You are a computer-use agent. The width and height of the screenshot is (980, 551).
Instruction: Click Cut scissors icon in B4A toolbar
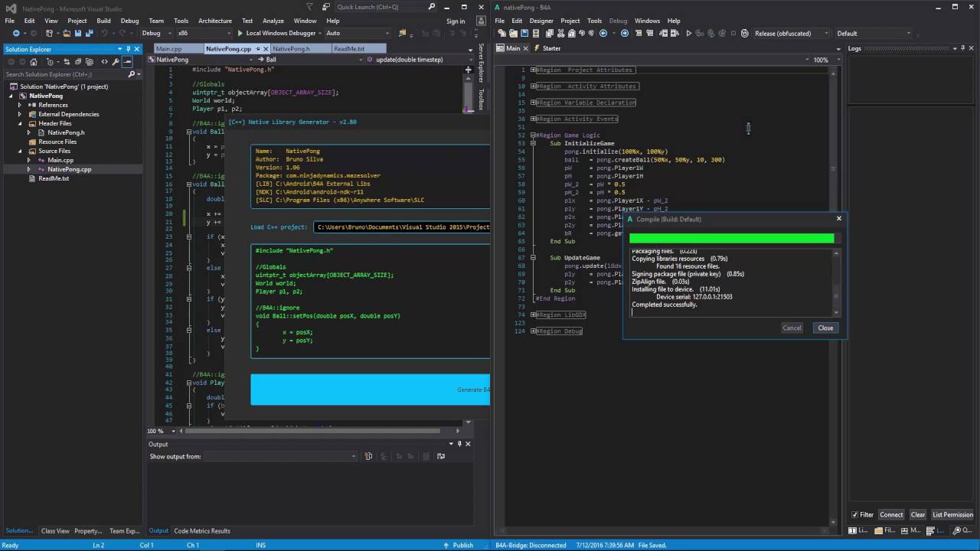[x=561, y=33]
